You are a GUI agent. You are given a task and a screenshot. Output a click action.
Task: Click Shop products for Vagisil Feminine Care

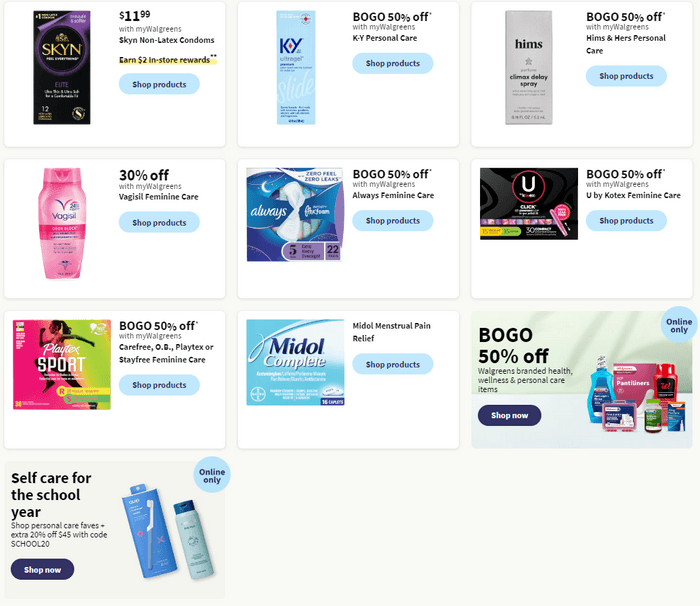(159, 222)
